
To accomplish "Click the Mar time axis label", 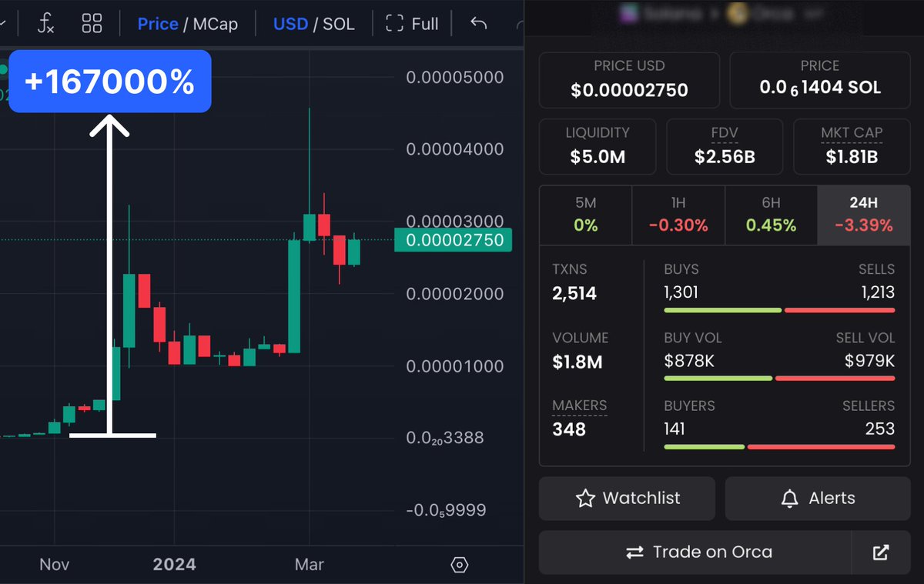I will [x=309, y=565].
